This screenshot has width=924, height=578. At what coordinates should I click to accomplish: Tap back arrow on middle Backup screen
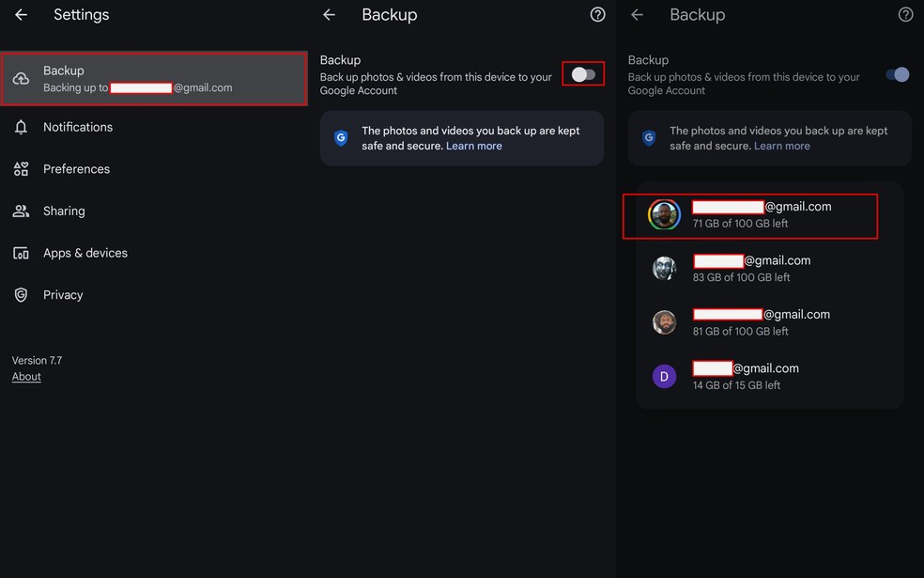329,15
